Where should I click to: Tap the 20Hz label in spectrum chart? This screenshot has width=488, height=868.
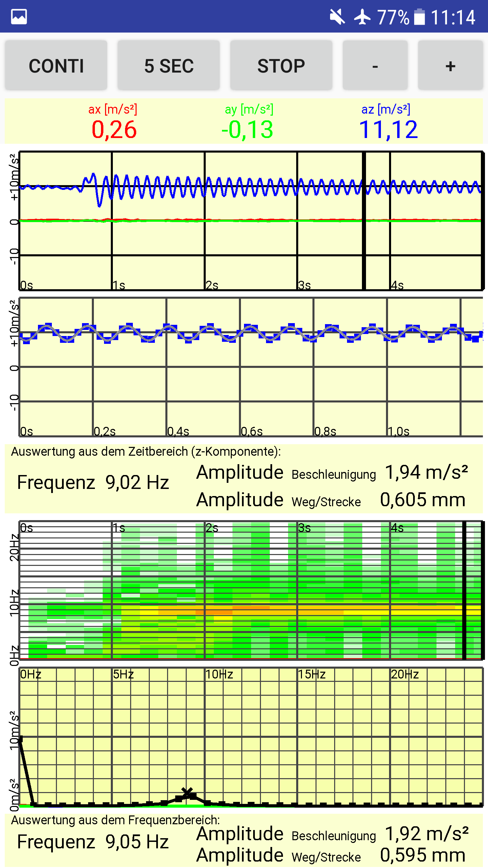click(x=405, y=674)
